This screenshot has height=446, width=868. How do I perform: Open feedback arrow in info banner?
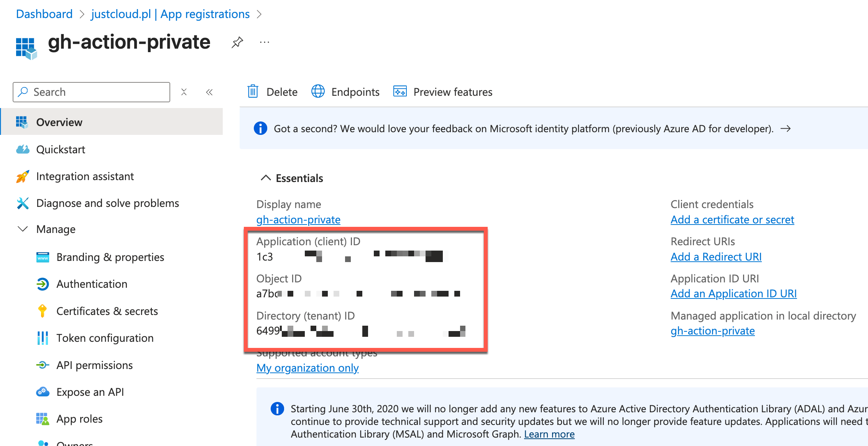tap(786, 128)
